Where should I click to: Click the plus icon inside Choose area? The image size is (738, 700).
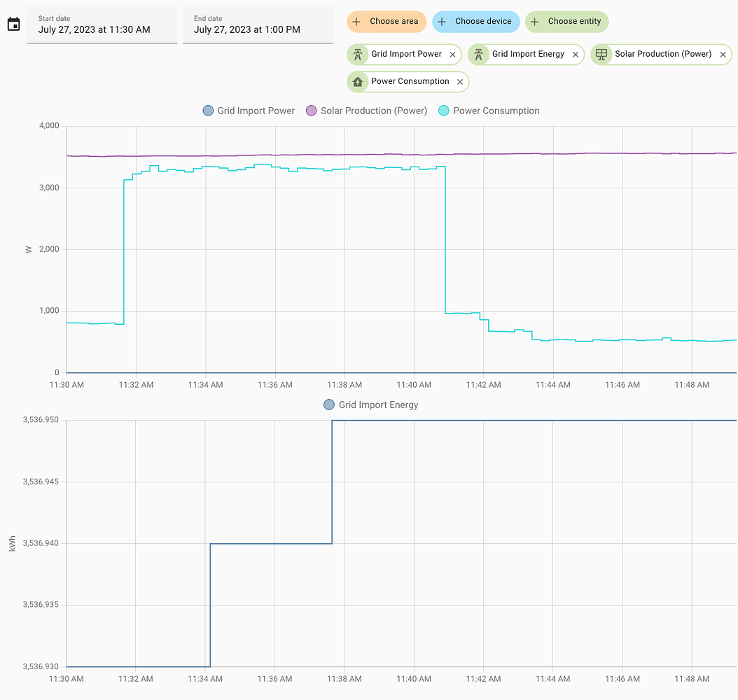click(x=356, y=22)
